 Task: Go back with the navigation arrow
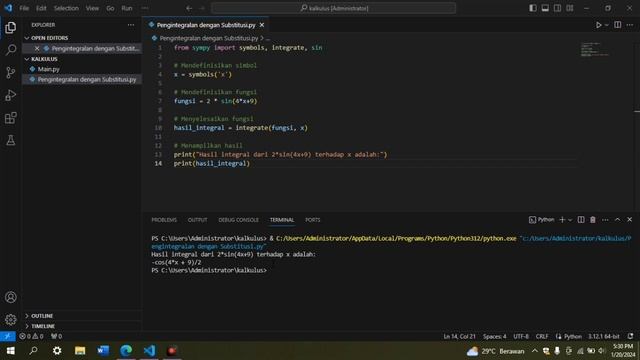click(189, 8)
